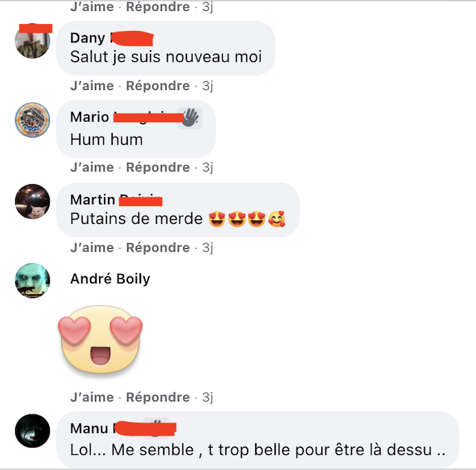Reply to André Boily's sticker comment
This screenshot has width=476, height=470.
tap(158, 397)
